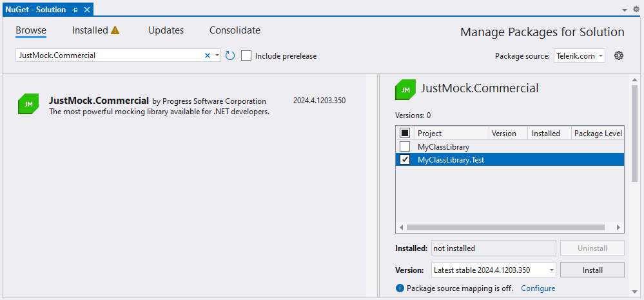The height and width of the screenshot is (300, 644).
Task: Open the Configure source mapping link
Action: click(538, 288)
